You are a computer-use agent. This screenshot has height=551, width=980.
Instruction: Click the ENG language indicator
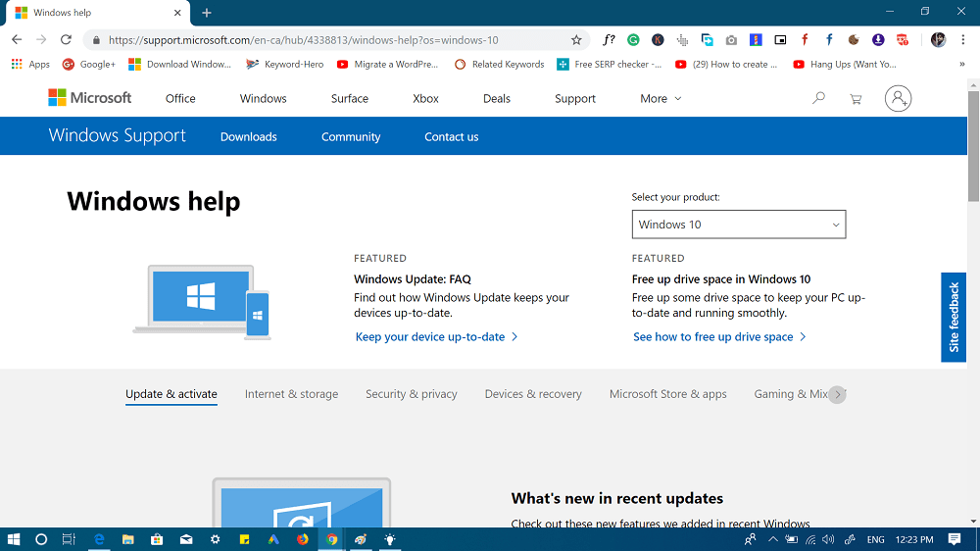(x=875, y=539)
